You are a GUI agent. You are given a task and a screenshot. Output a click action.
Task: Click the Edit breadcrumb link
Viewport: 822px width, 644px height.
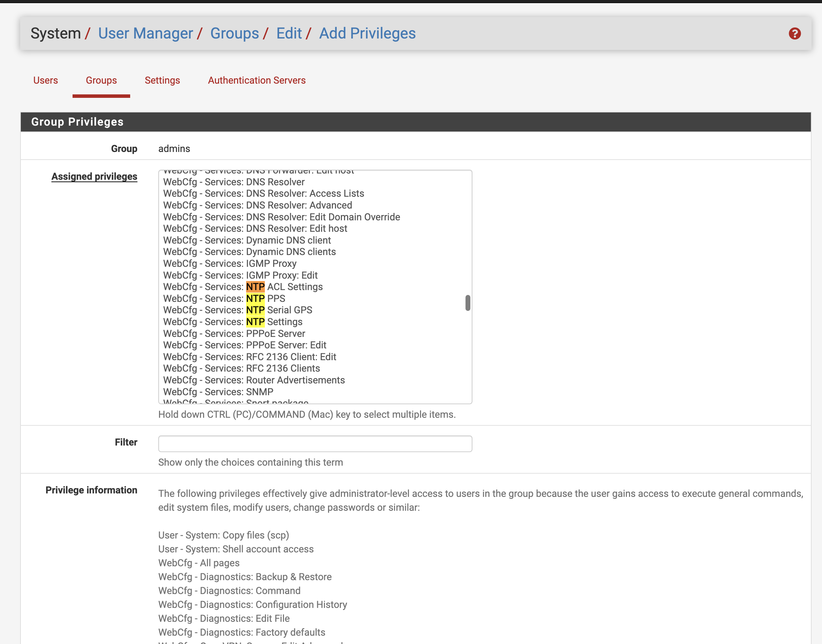289,33
